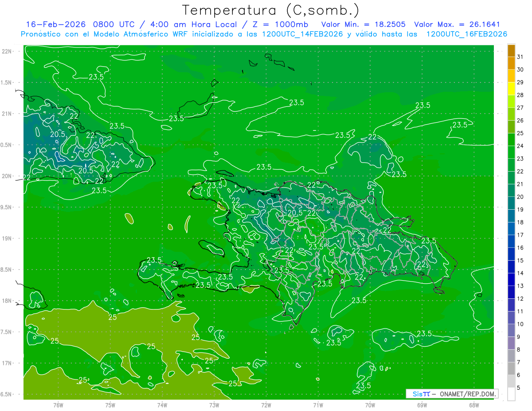Click the 20.5 contour label over Dominican Republic
532x411 pixels.
(x=295, y=213)
